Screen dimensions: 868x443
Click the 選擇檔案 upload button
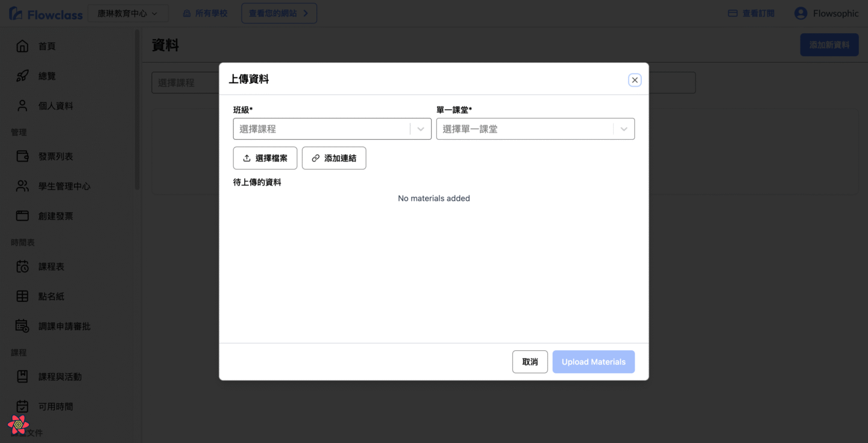pos(265,159)
